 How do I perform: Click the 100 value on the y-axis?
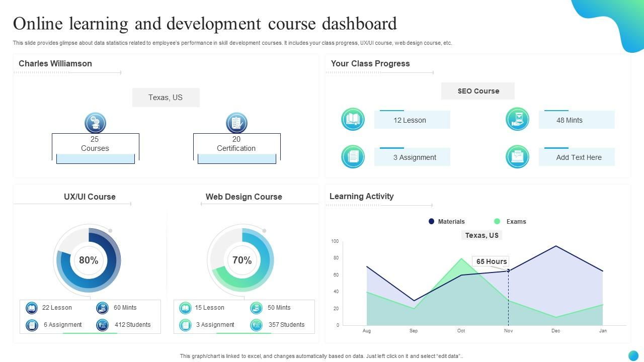click(x=335, y=241)
